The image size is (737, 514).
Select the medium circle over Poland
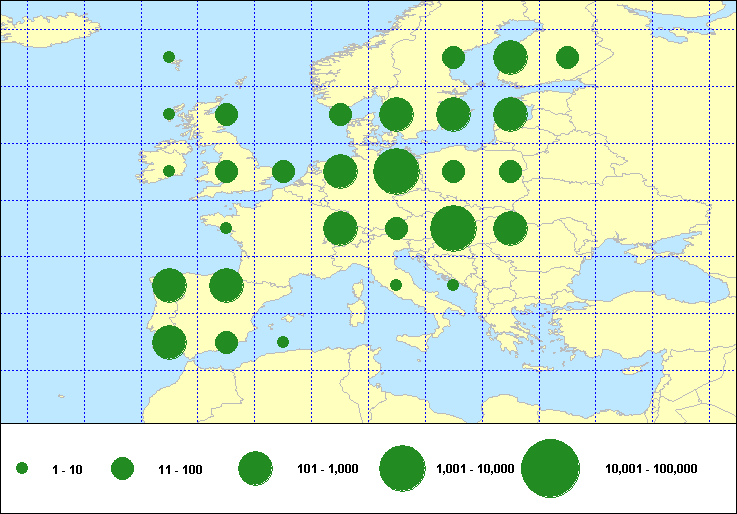(x=453, y=171)
